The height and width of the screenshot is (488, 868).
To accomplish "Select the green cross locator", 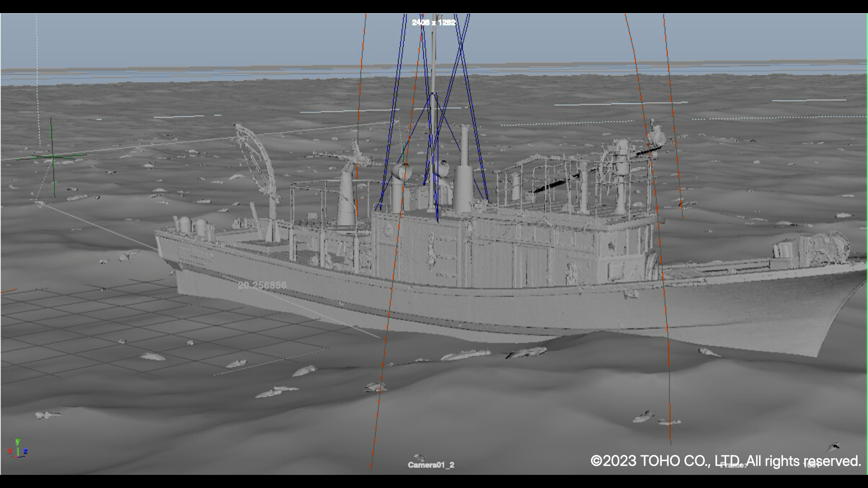I will 52,157.
